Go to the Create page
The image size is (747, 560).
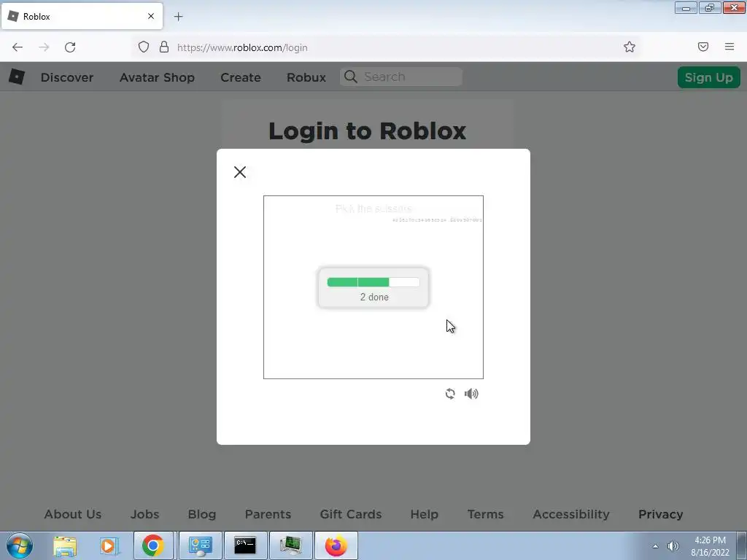click(x=241, y=77)
